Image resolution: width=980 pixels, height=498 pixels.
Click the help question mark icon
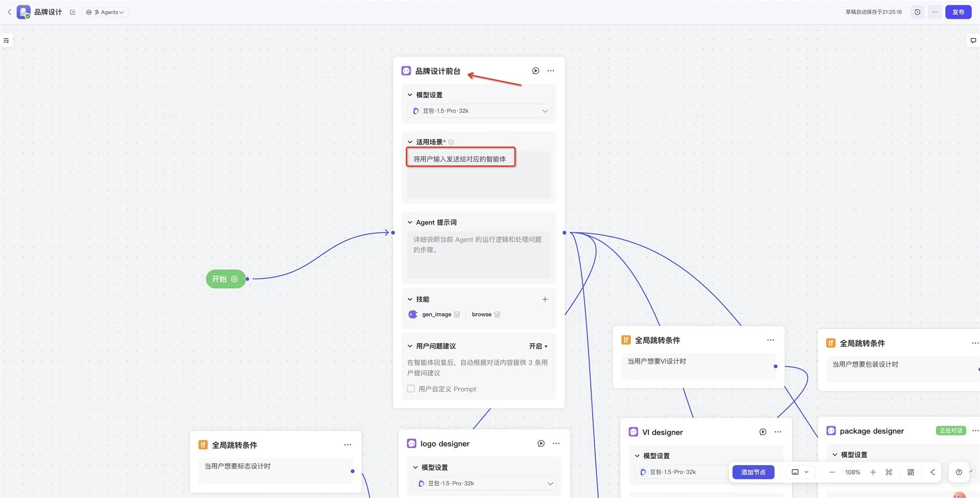click(959, 472)
